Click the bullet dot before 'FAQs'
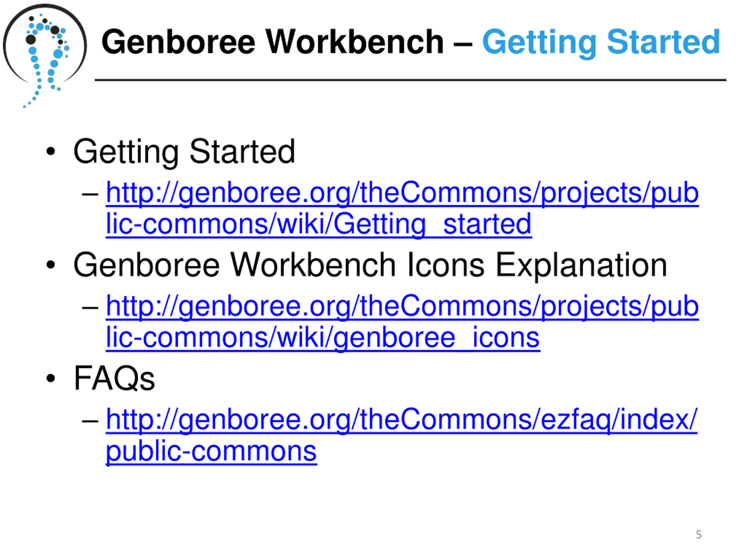The height and width of the screenshot is (560, 747). 51,378
